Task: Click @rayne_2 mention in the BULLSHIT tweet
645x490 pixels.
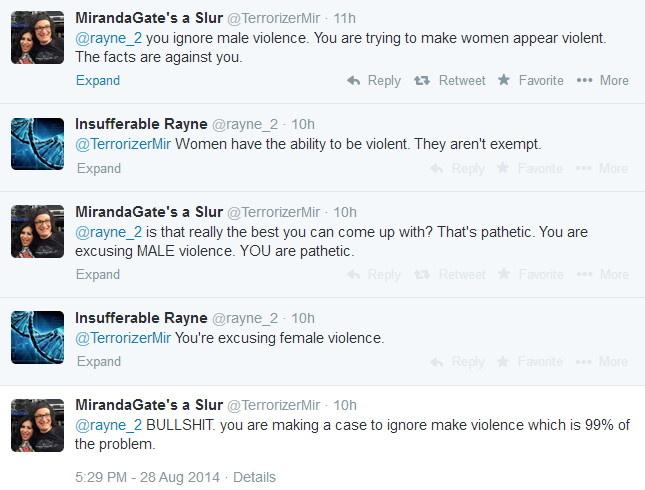Action: point(109,425)
